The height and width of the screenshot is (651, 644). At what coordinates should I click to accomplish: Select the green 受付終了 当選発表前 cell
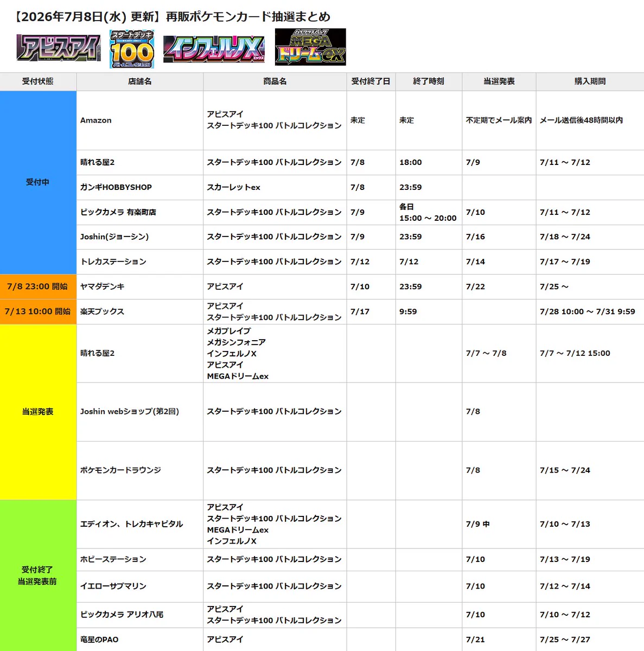tap(38, 576)
